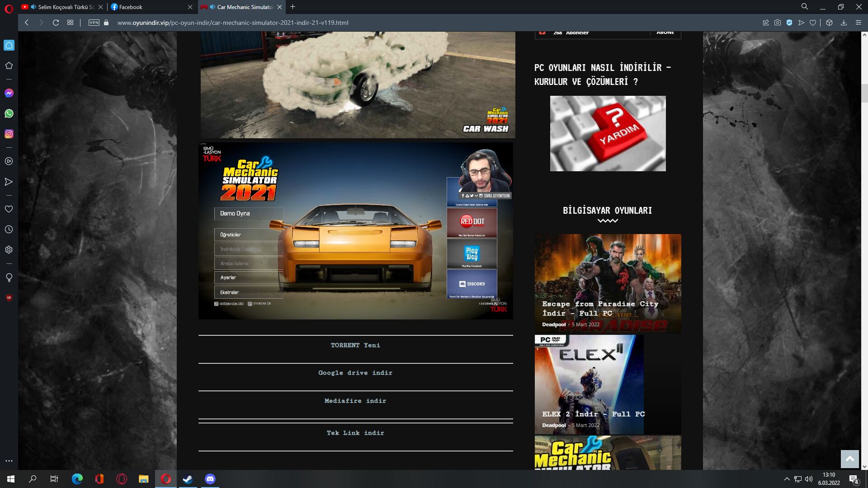Image resolution: width=868 pixels, height=488 pixels.
Task: Reload the current page
Action: 56,23
